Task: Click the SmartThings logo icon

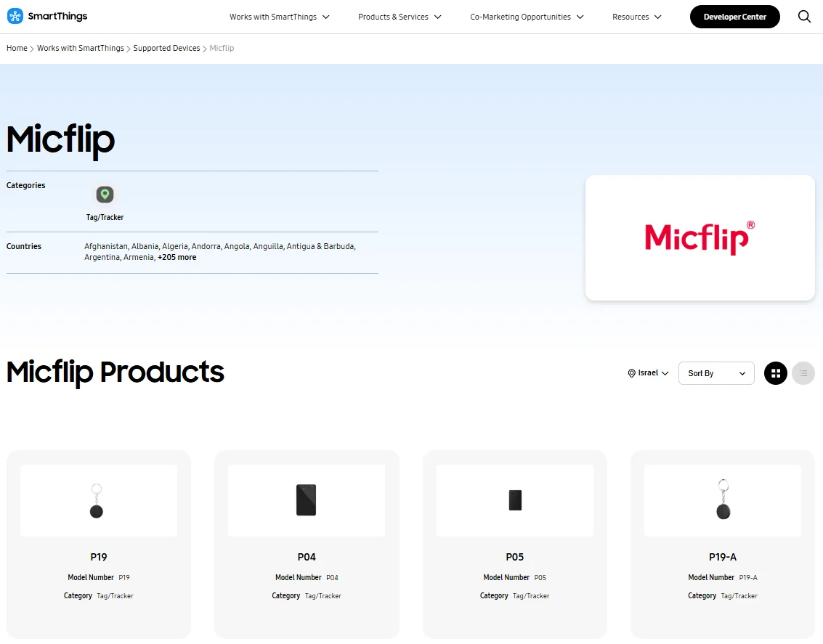Action: coord(15,16)
